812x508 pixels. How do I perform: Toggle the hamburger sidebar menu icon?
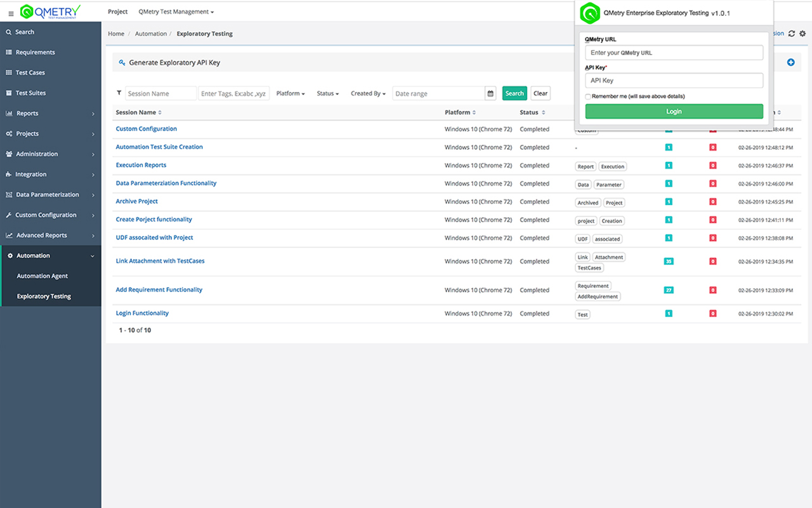tap(11, 13)
